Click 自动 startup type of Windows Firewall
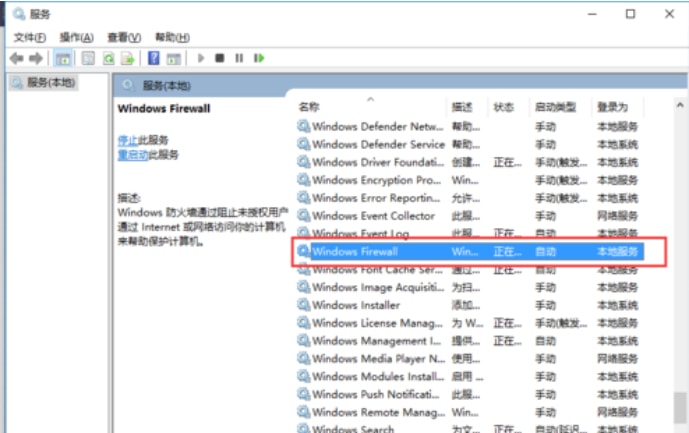The width and height of the screenshot is (689, 433). (545, 251)
